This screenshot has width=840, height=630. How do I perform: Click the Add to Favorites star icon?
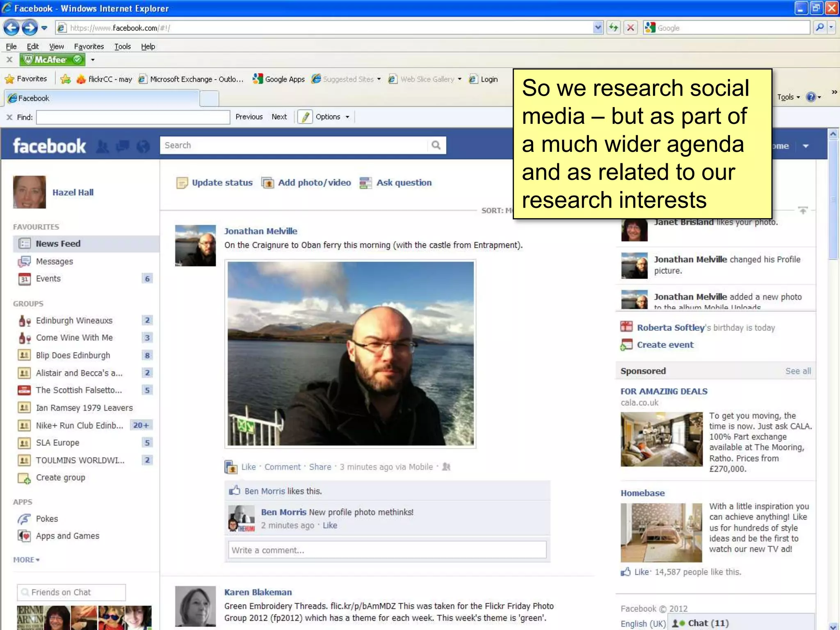pos(65,79)
